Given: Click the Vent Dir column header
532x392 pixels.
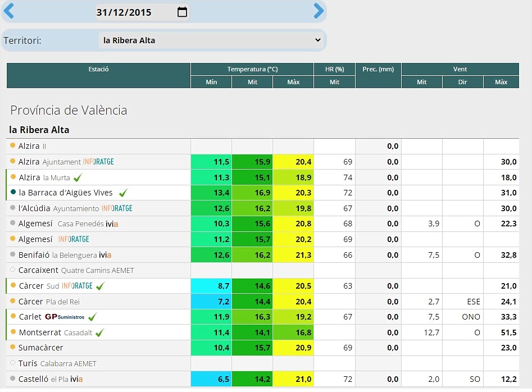Looking at the screenshot, I should (x=462, y=82).
